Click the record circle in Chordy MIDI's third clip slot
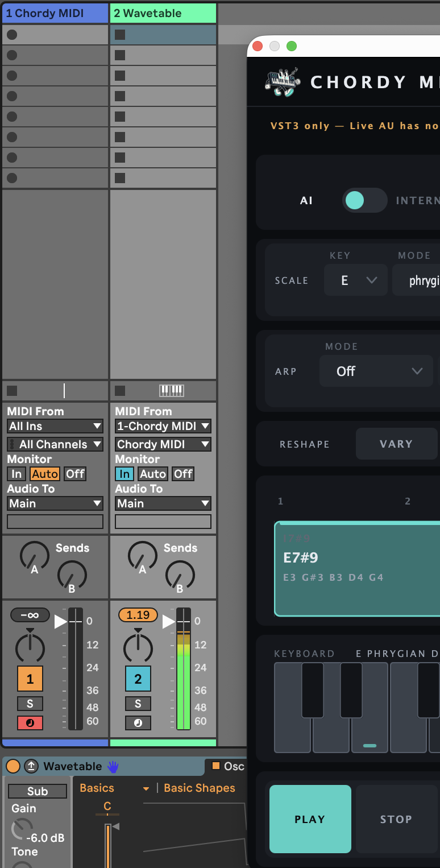The image size is (440, 868). [x=12, y=76]
